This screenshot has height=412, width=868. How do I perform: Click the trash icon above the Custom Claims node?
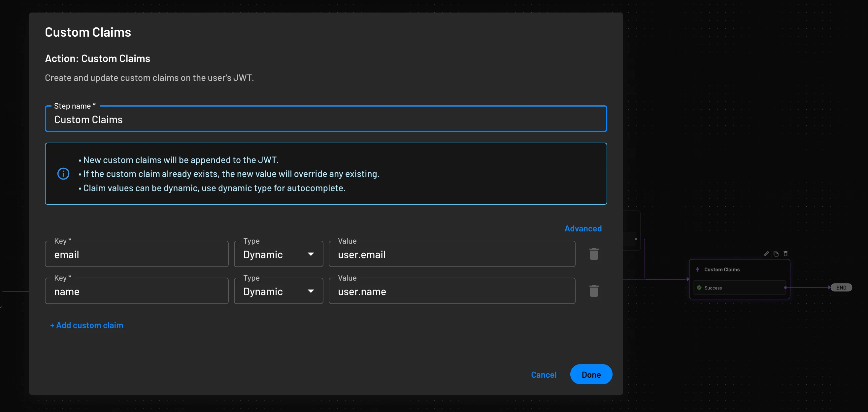click(x=786, y=254)
